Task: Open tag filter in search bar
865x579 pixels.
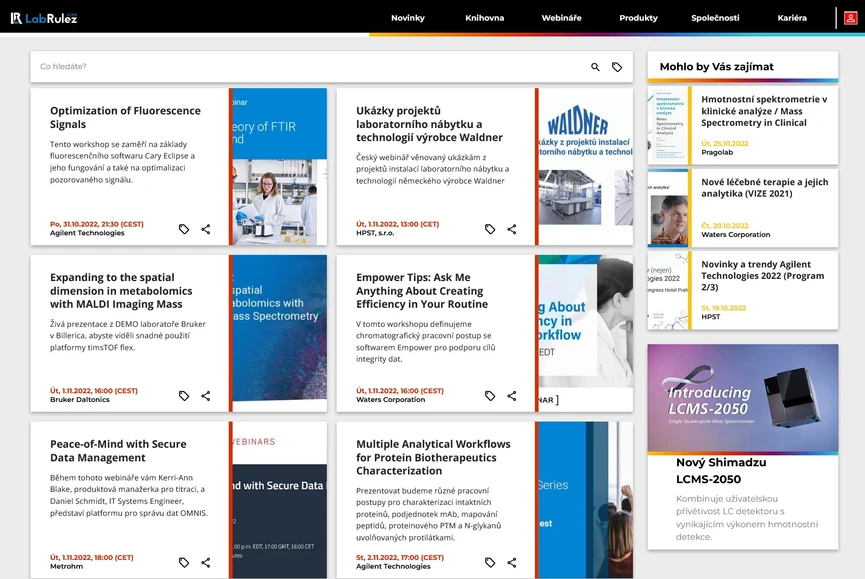Action: click(x=617, y=67)
